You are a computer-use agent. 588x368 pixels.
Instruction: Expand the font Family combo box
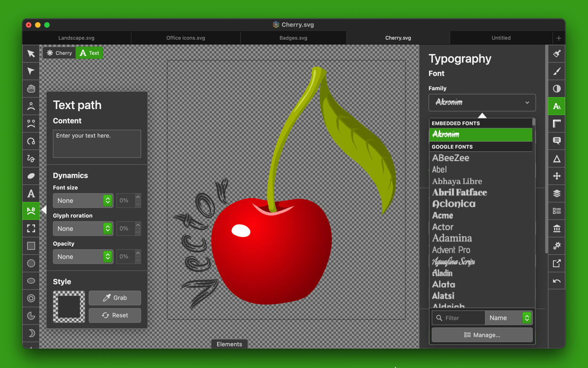click(x=482, y=103)
